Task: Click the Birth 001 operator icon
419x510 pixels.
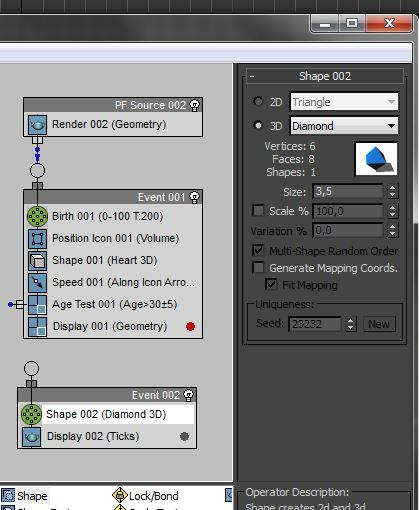Action: 37,216
